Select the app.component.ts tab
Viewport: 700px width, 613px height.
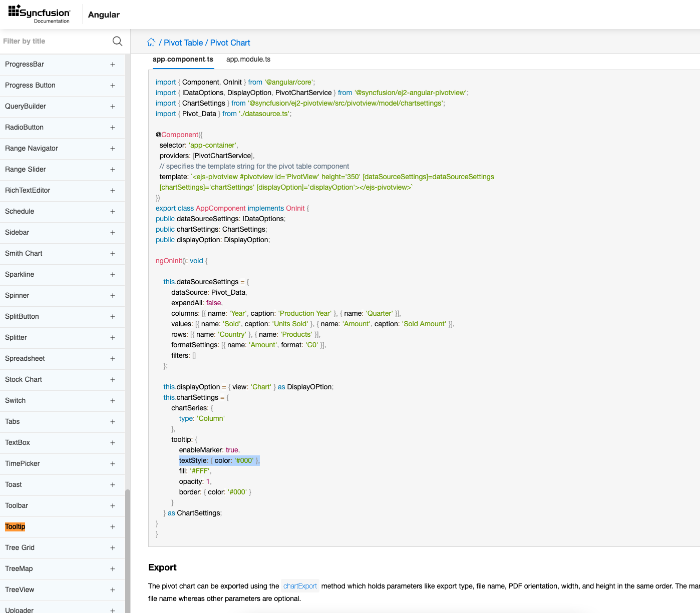pyautogui.click(x=183, y=59)
